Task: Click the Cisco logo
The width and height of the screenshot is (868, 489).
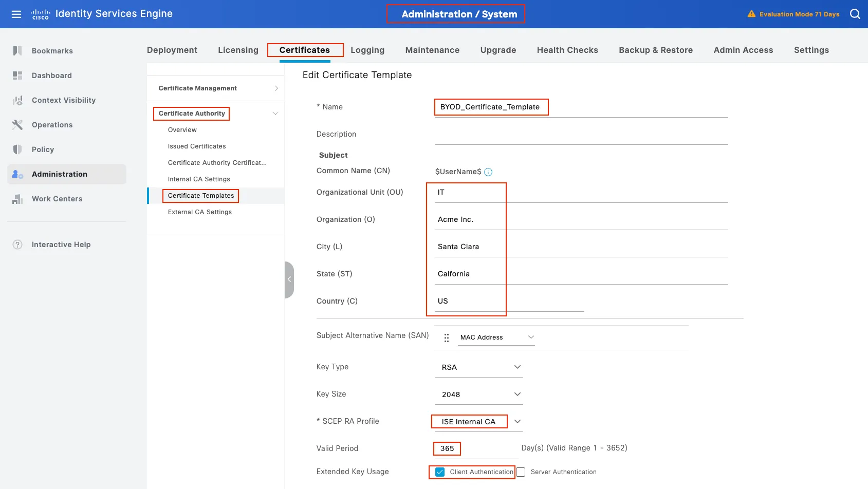Action: point(40,14)
